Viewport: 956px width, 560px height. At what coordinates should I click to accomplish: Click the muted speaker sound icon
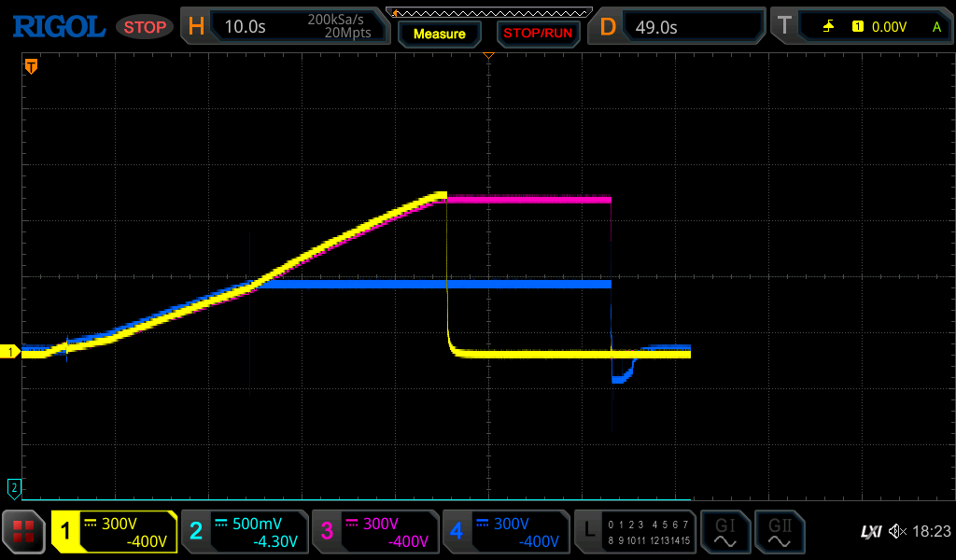pyautogui.click(x=897, y=532)
